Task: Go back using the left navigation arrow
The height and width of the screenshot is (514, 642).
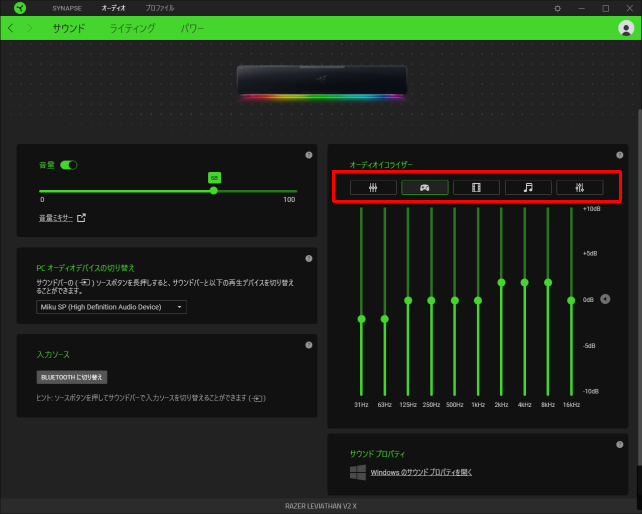Action: (x=11, y=29)
